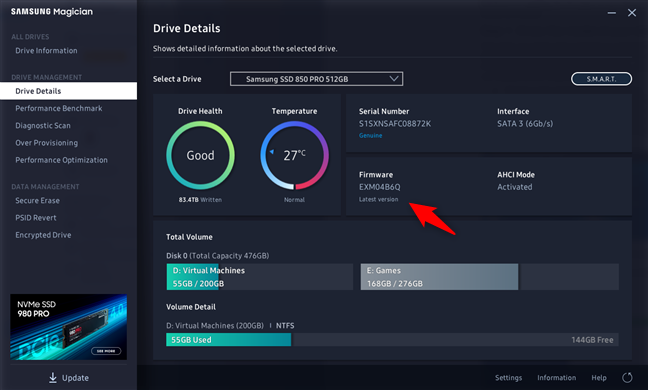Screen dimensions: 648x390
Task: Click the Samsung Magician logo
Action: click(x=52, y=12)
